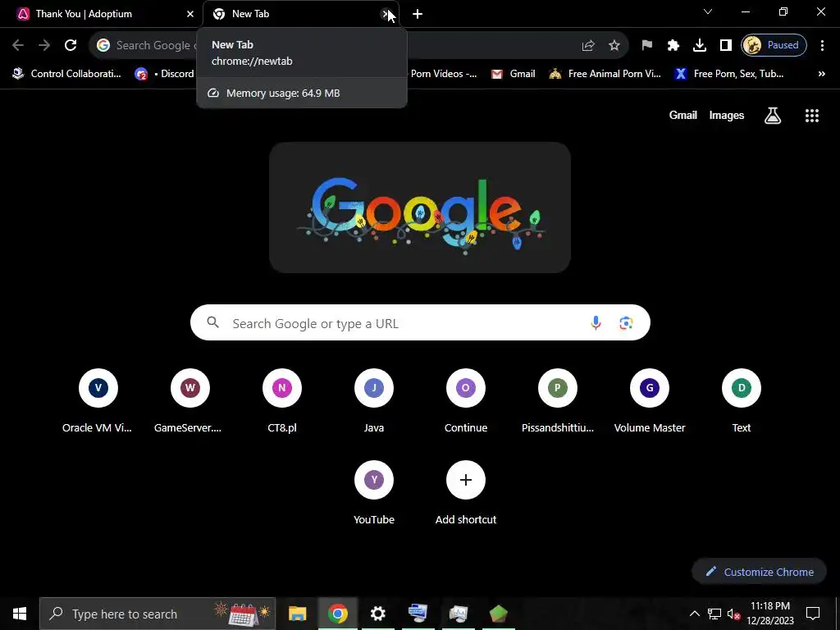Open the flag extension icon

click(x=647, y=45)
